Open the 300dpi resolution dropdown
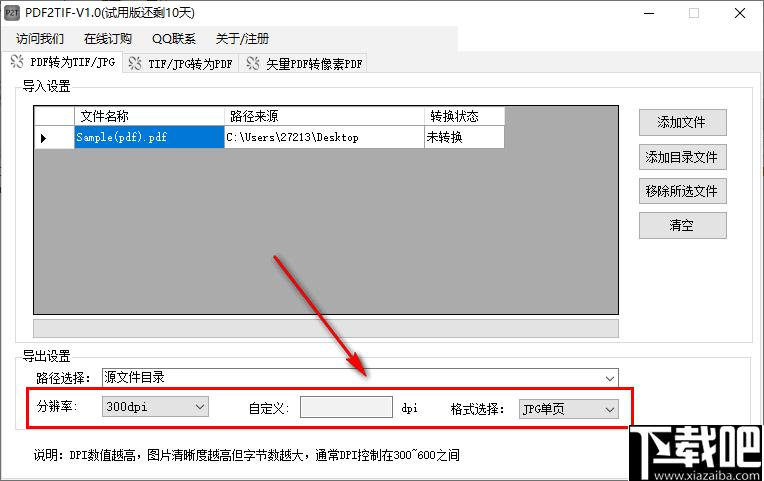This screenshot has width=764, height=481. click(x=155, y=406)
